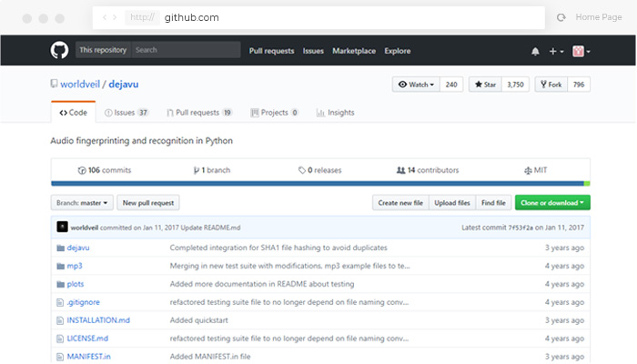Click the 3,750 stargazers count

(x=515, y=85)
